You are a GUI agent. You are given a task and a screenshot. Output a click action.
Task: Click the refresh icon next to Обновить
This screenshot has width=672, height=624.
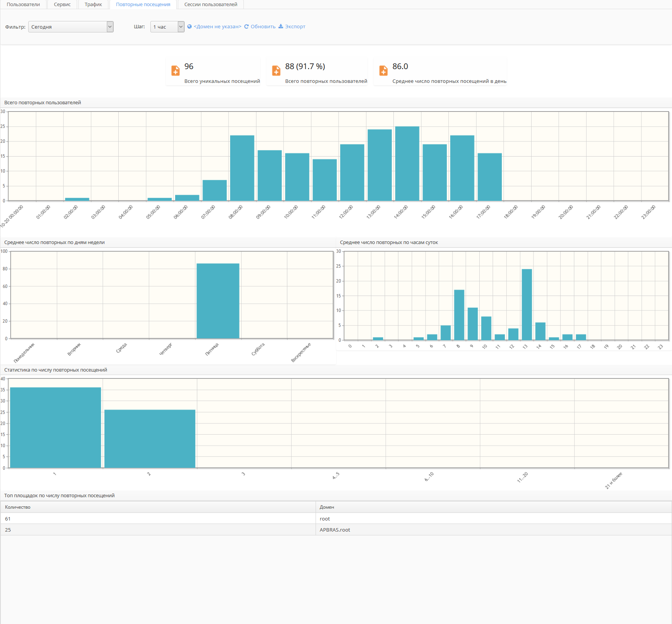(247, 27)
